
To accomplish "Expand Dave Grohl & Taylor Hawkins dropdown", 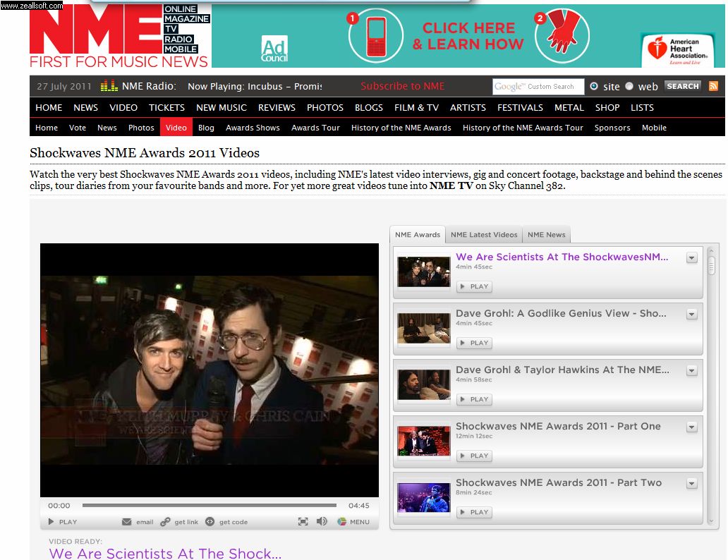I will (x=692, y=370).
